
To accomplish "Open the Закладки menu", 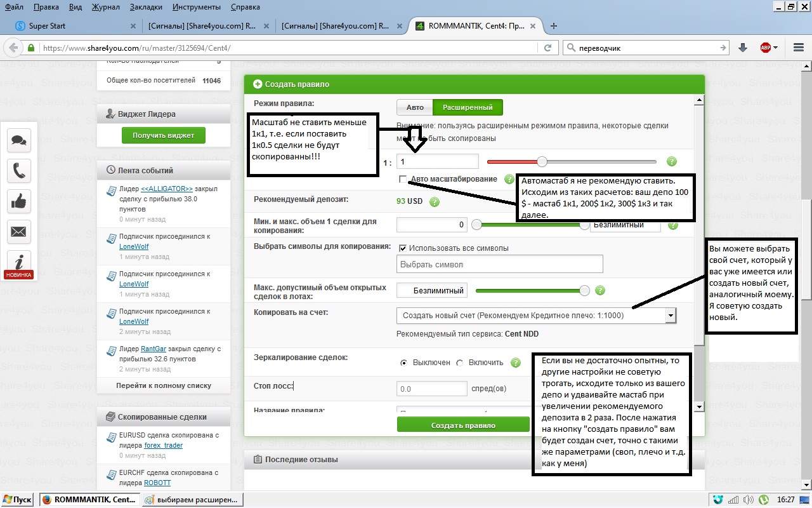I will pos(145,7).
